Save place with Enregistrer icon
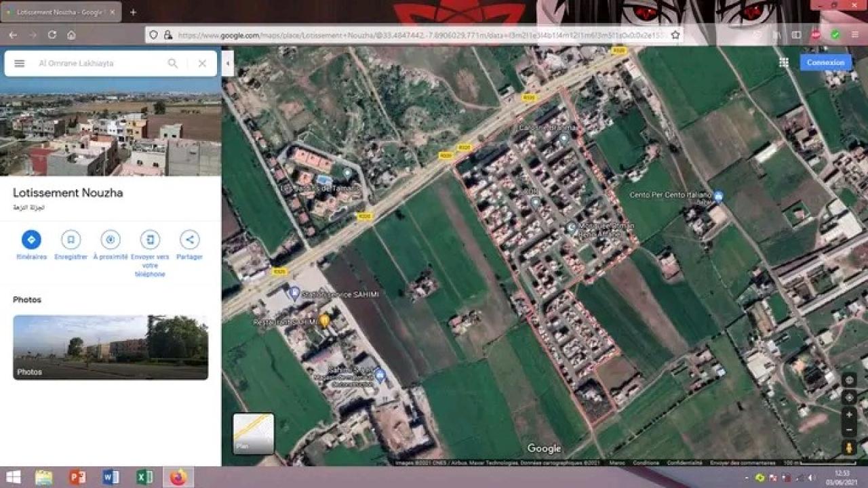868x488 pixels. (71, 239)
